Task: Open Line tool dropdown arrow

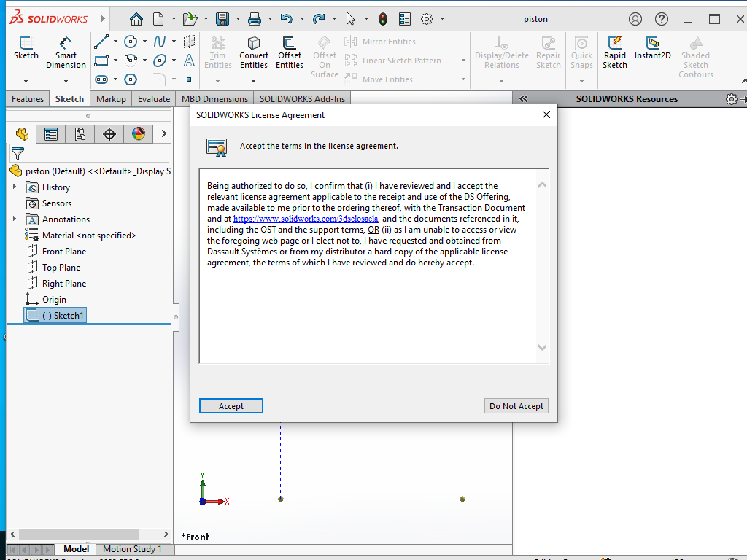Action: point(115,42)
